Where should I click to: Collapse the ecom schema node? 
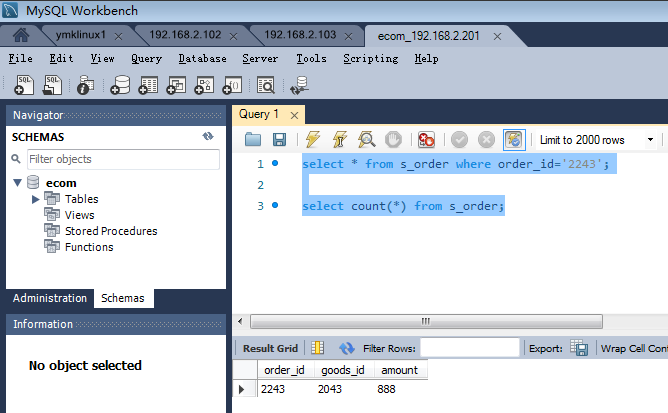click(x=17, y=183)
